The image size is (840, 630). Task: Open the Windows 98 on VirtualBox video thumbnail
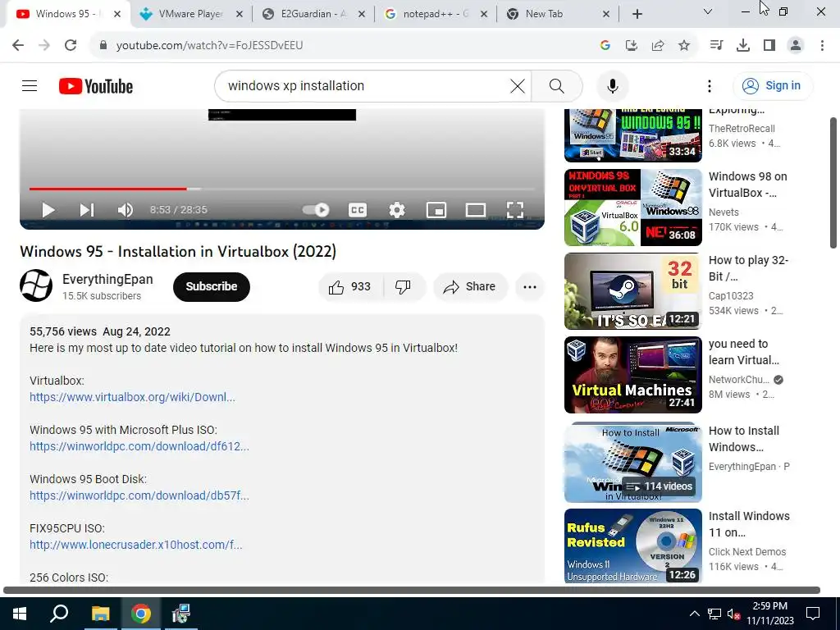tap(632, 208)
